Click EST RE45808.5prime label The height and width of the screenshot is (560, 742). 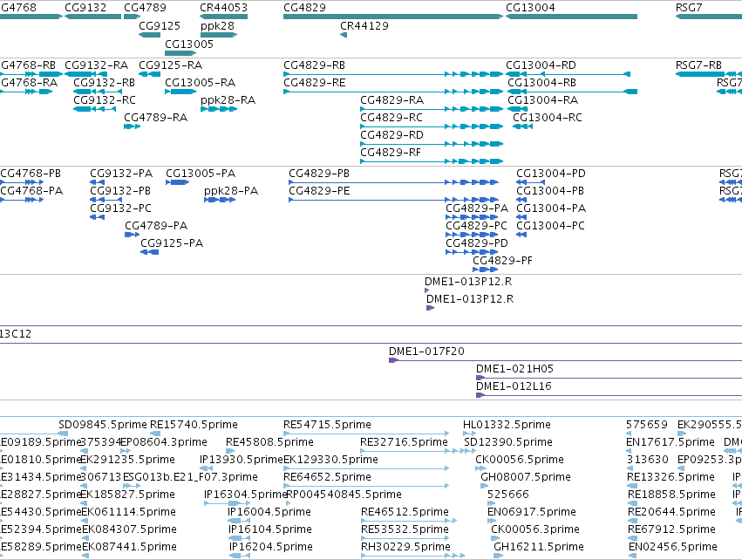click(x=269, y=442)
